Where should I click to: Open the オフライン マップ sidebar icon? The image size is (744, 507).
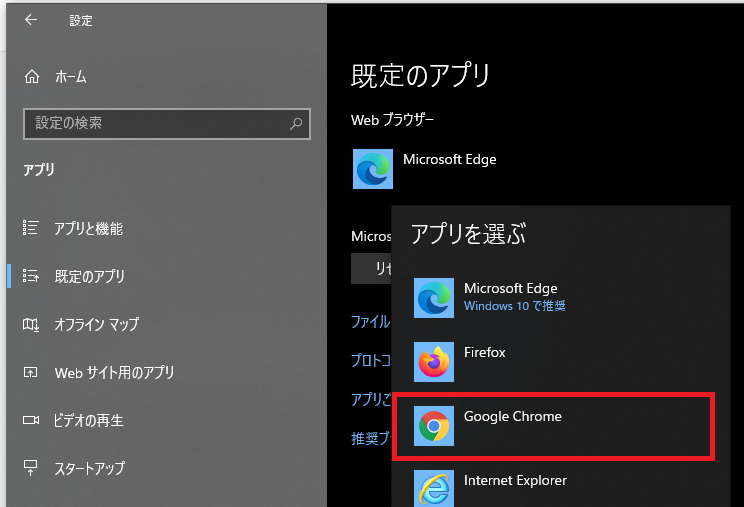coord(30,324)
